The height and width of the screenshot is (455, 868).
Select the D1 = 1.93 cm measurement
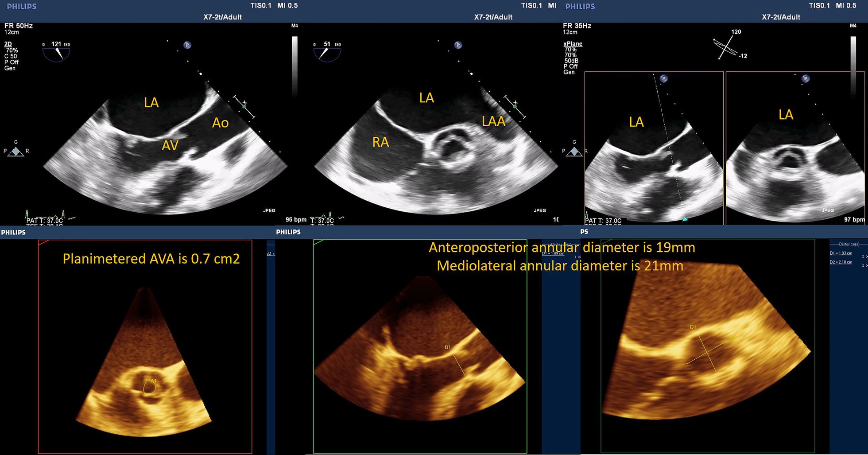click(841, 253)
